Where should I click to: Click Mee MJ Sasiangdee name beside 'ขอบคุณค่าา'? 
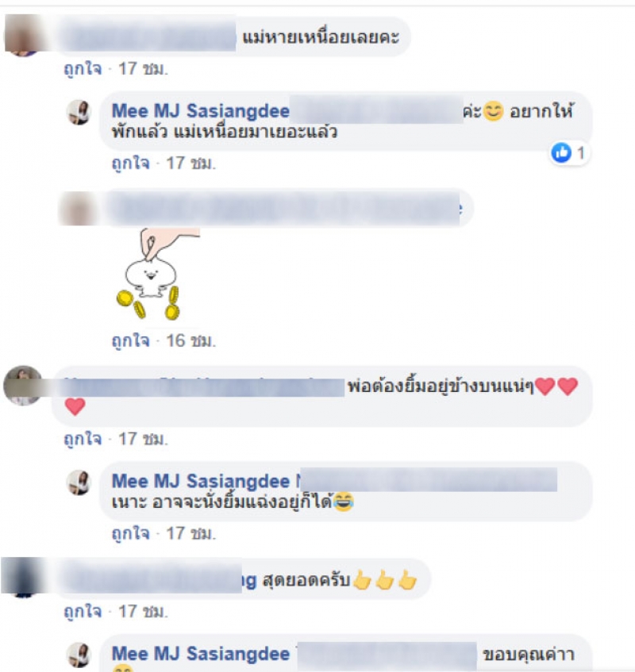click(x=201, y=654)
